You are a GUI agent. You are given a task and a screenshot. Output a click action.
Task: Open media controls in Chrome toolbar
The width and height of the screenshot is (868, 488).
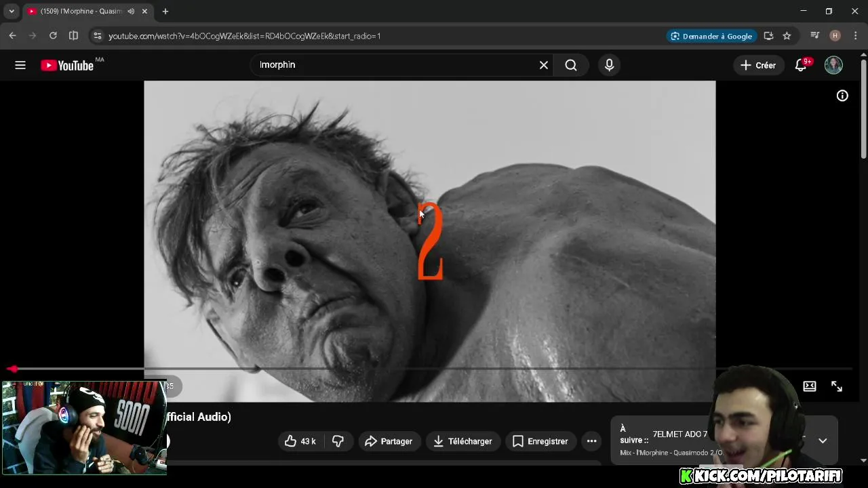click(x=815, y=36)
